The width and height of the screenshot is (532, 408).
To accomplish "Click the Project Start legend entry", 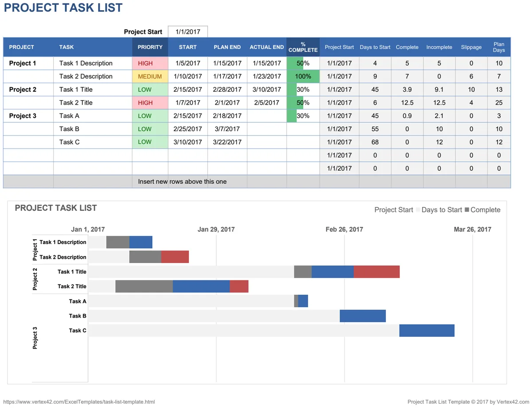I will tap(394, 210).
